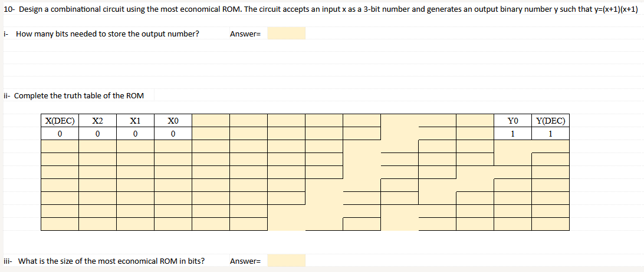Click the X0 column header cell

click(173, 121)
